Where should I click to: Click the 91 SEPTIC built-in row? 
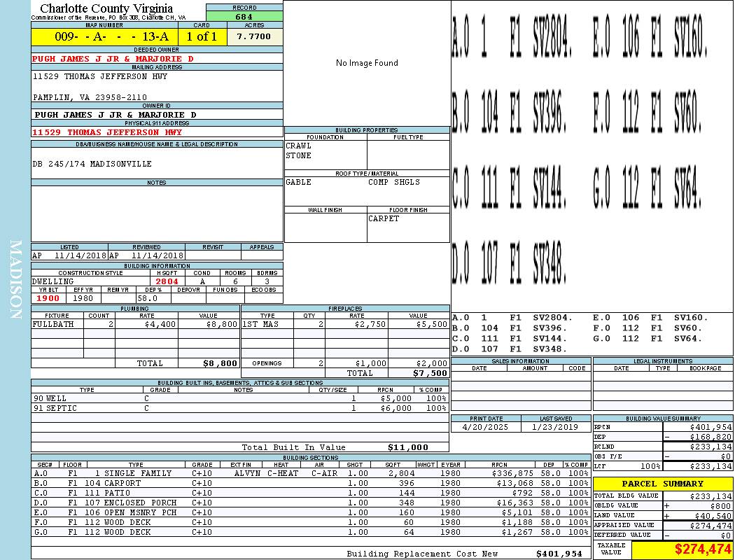[x=240, y=408]
